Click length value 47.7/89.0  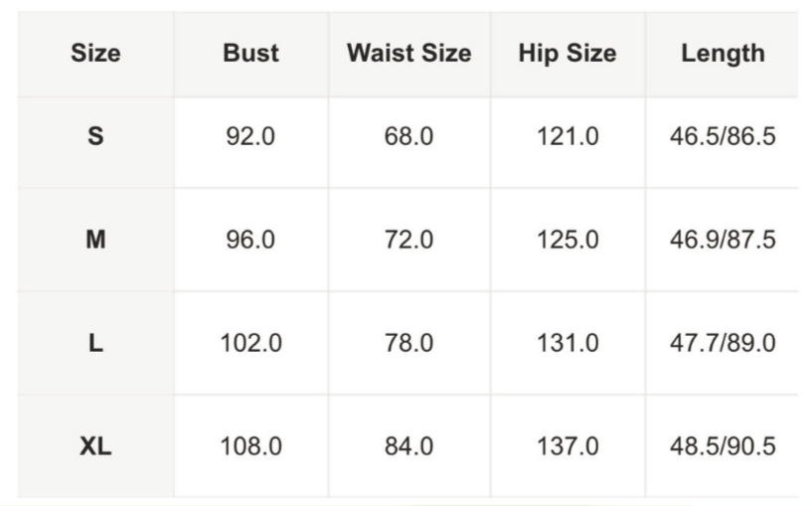click(723, 344)
